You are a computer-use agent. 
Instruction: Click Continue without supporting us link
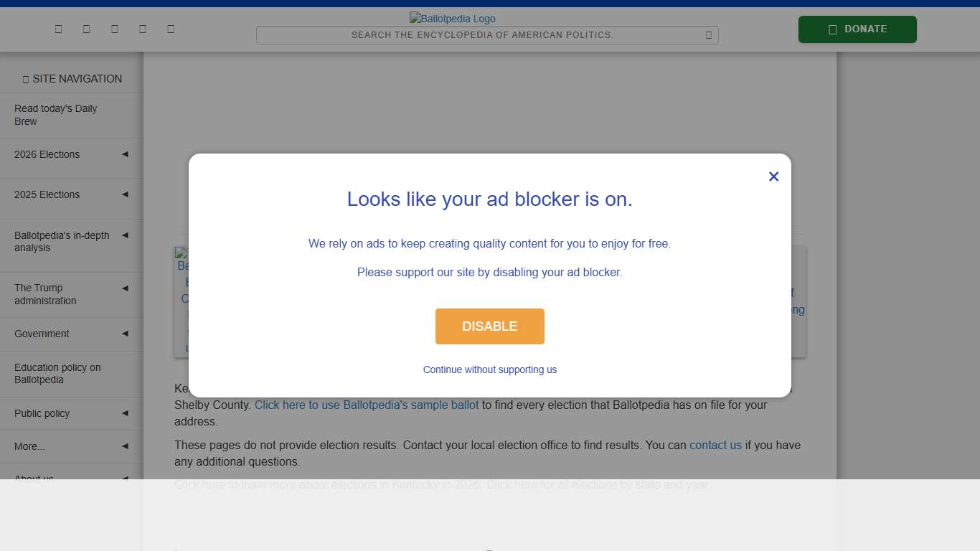[490, 369]
